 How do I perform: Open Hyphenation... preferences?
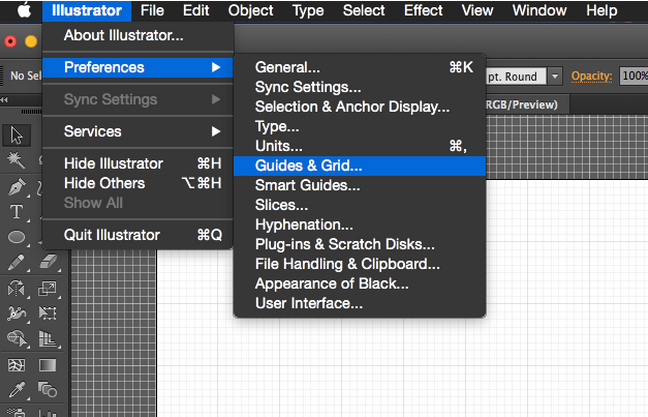(360, 225)
